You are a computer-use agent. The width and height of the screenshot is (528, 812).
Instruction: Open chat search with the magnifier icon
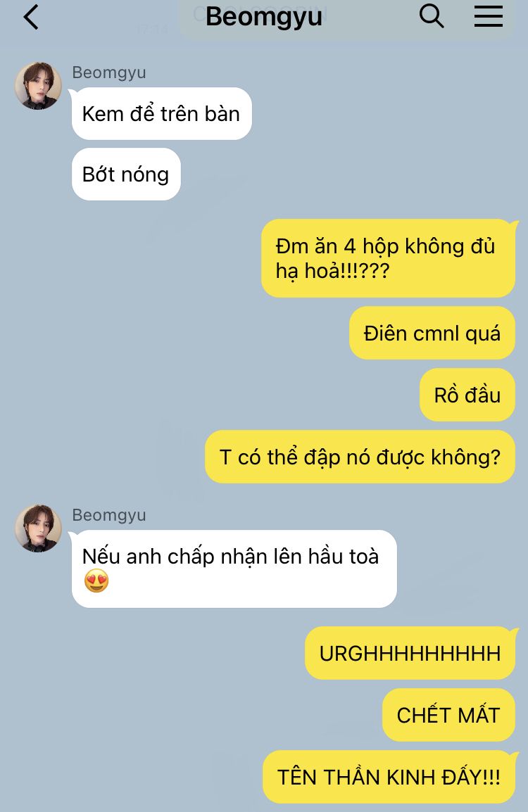(431, 16)
